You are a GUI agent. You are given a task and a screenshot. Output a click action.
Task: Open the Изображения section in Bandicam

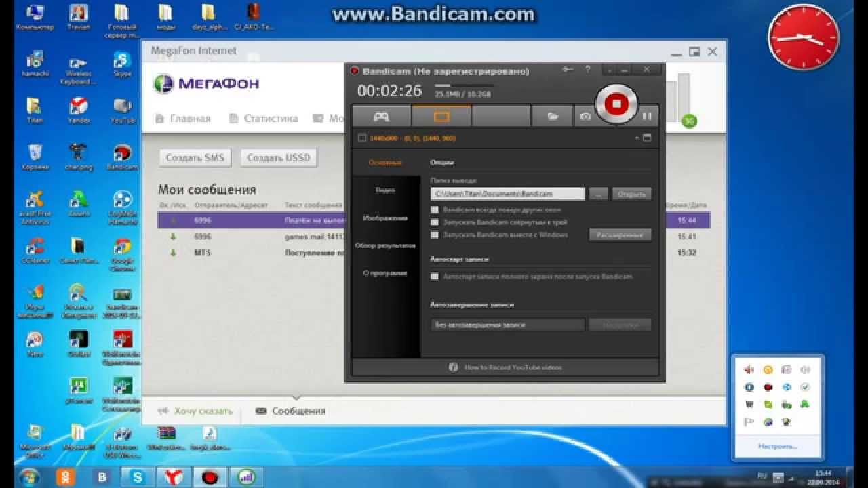(x=385, y=218)
